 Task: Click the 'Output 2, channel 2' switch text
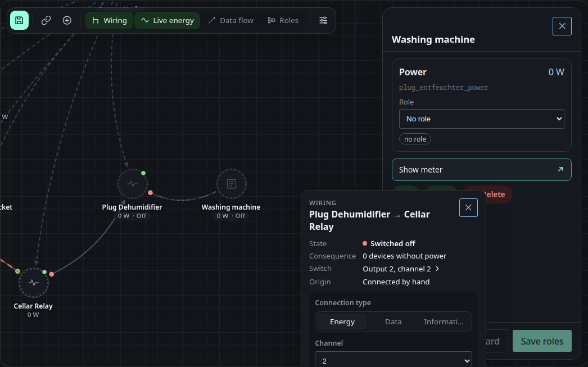tap(397, 269)
